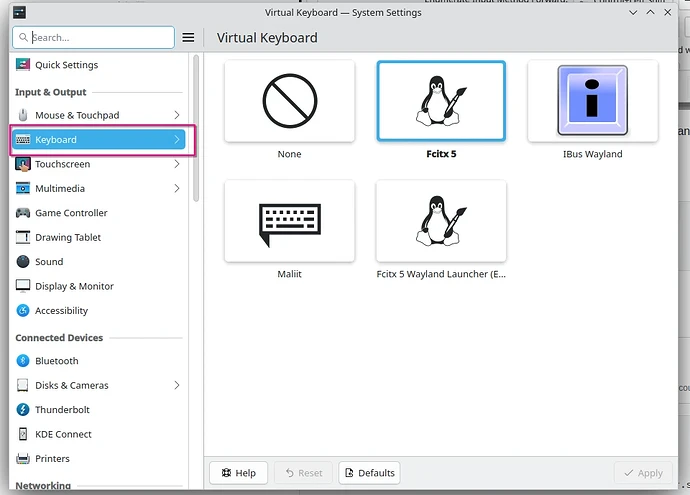Screen dimensions: 690x495
Task: Navigate to Display & Monitor
Action: point(74,286)
